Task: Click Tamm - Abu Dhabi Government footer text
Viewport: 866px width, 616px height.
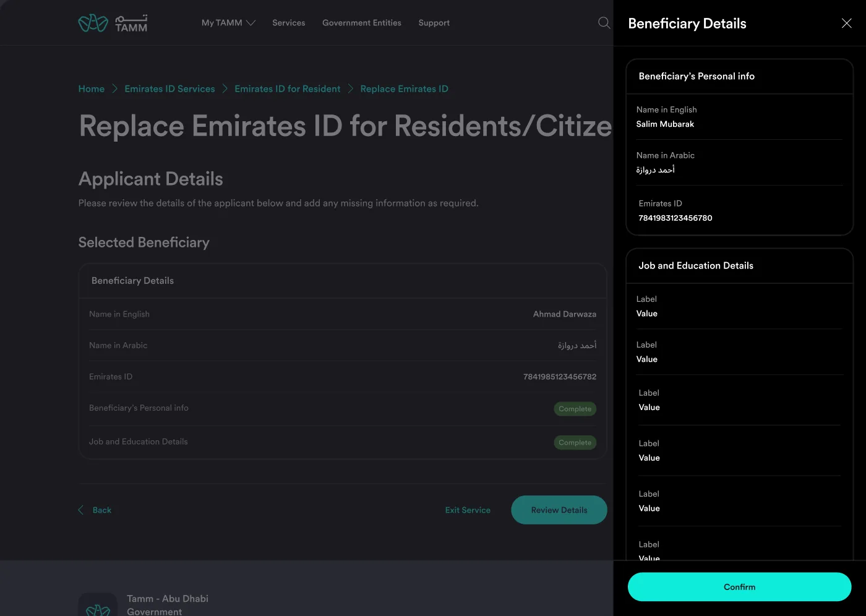Action: pyautogui.click(x=168, y=604)
